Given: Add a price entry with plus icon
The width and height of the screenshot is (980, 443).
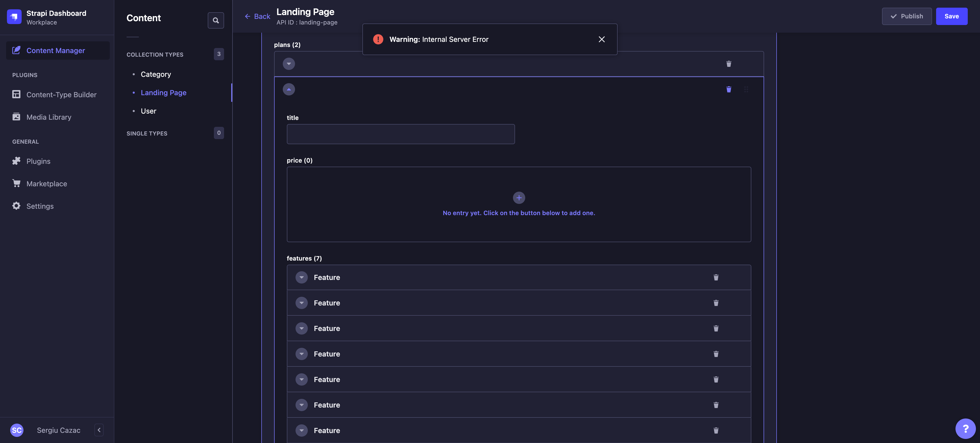Looking at the screenshot, I should [519, 198].
